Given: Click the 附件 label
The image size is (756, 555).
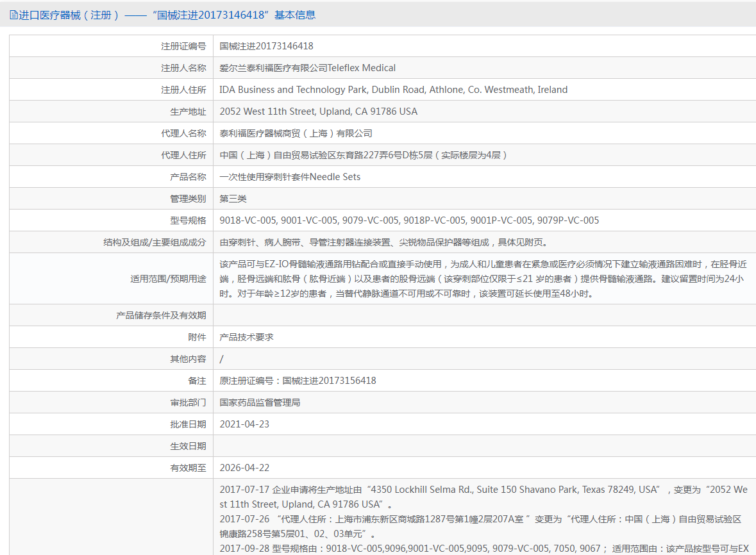Looking at the screenshot, I should click(197, 336).
